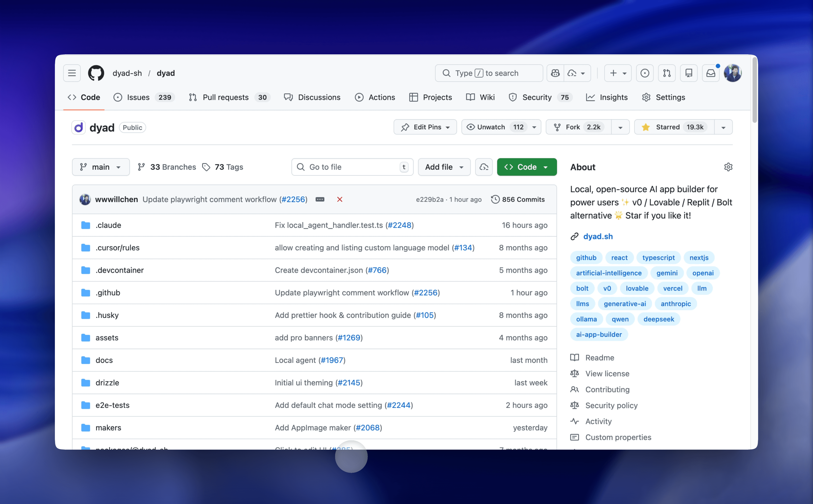Viewport: 813px width, 504px height.
Task: Open your notifications inbox
Action: point(711,73)
